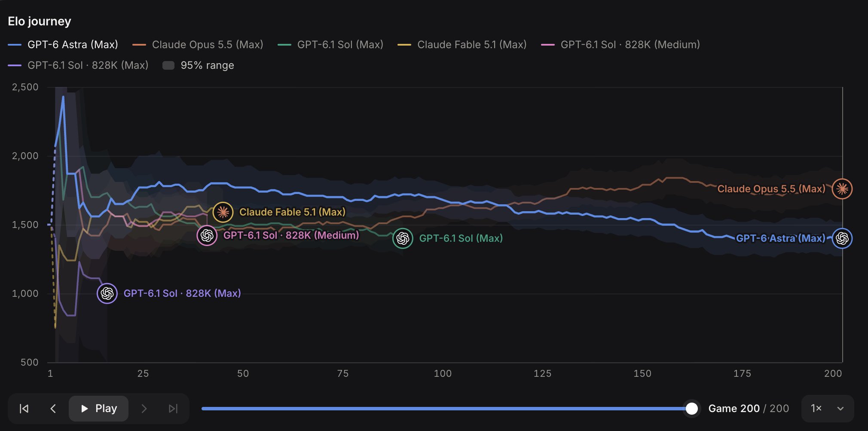Click the 150 x-axis tick label

tap(642, 373)
